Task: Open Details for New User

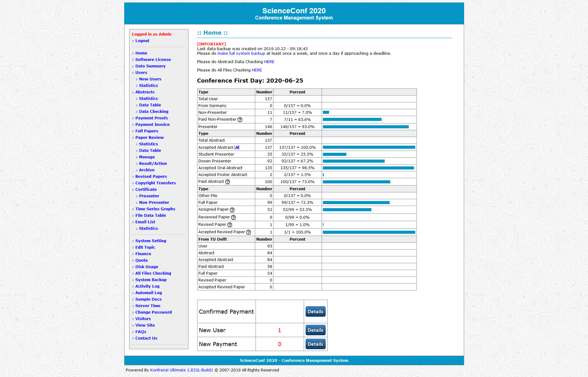Action: coord(315,330)
